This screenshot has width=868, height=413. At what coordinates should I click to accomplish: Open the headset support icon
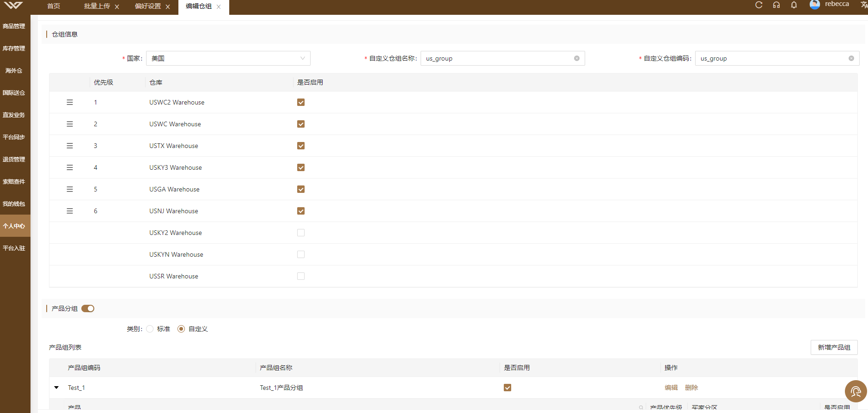pyautogui.click(x=776, y=5)
